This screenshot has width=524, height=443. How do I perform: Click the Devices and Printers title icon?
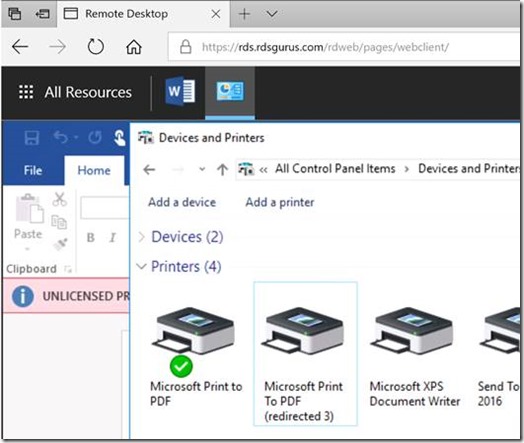coord(146,137)
